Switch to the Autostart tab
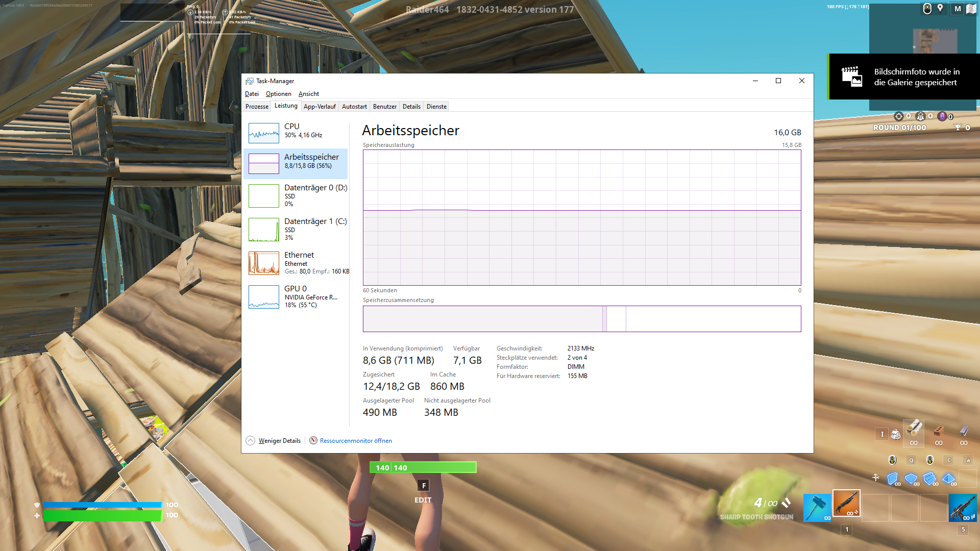The height and width of the screenshot is (551, 980). click(x=354, y=107)
